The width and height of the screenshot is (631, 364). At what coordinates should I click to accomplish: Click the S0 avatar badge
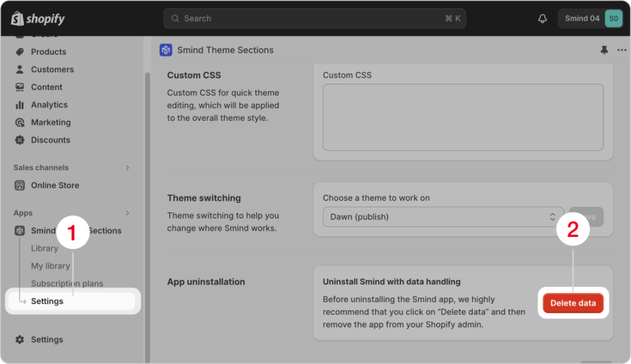click(613, 18)
